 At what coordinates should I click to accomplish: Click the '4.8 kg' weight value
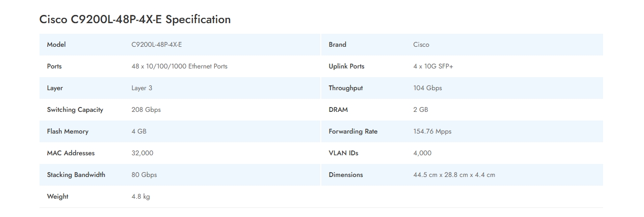coord(141,196)
